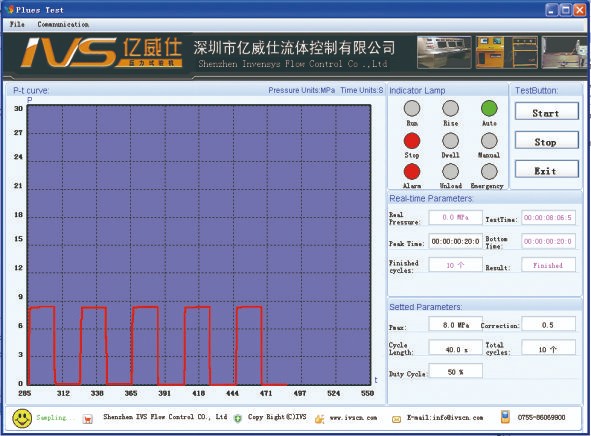The width and height of the screenshot is (591, 436).
Task: Click the 'Indicator Lamp' panel title
Action: tap(417, 91)
